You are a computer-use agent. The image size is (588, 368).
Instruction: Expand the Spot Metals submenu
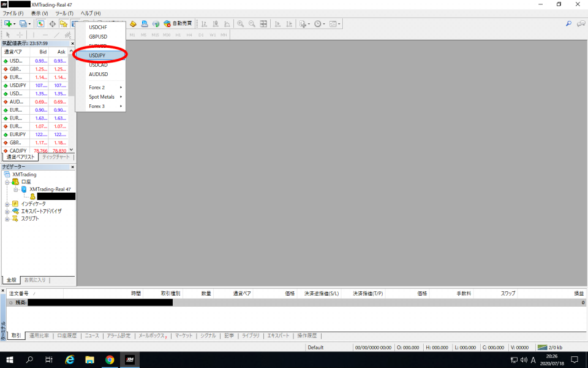100,96
